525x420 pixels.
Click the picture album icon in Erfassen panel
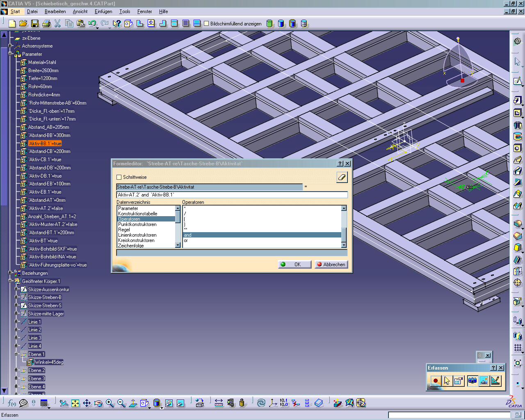coord(484,381)
